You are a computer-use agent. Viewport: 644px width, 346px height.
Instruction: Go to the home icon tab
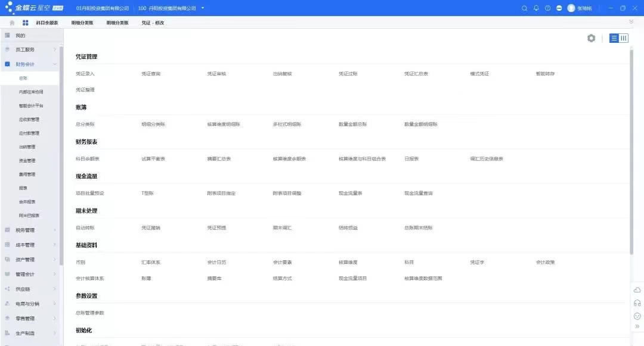click(x=12, y=23)
